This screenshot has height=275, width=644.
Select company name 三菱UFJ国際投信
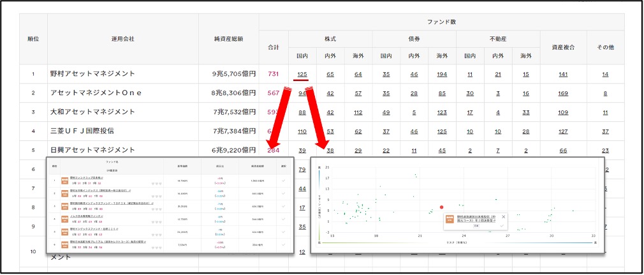[82, 131]
